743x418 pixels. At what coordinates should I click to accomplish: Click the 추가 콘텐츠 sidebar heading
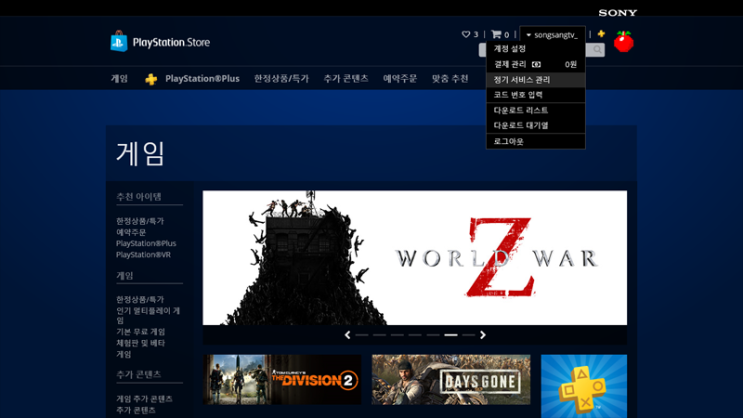139,374
